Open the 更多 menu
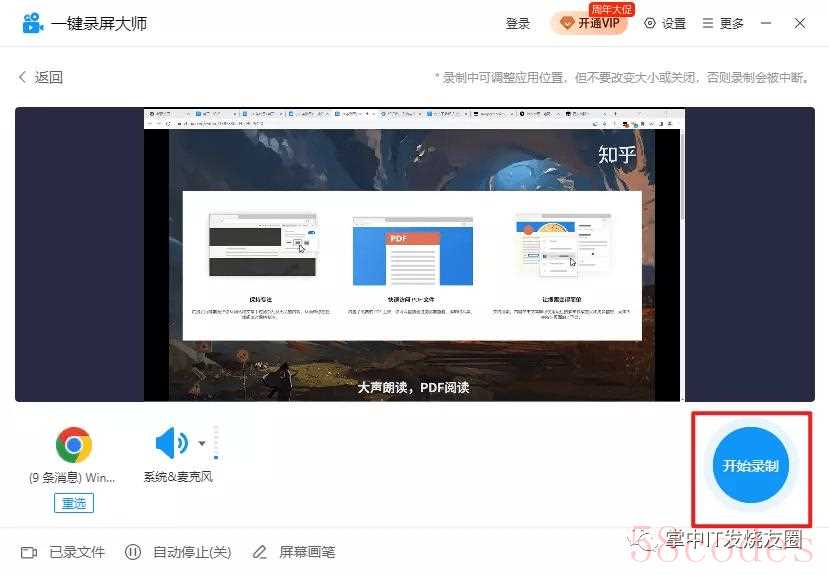 coord(723,24)
